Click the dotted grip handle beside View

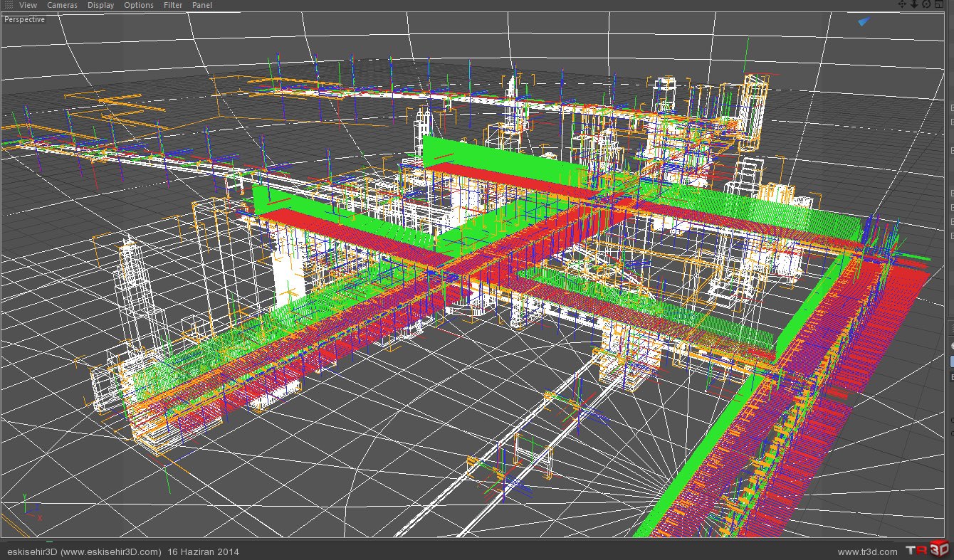[9, 5]
